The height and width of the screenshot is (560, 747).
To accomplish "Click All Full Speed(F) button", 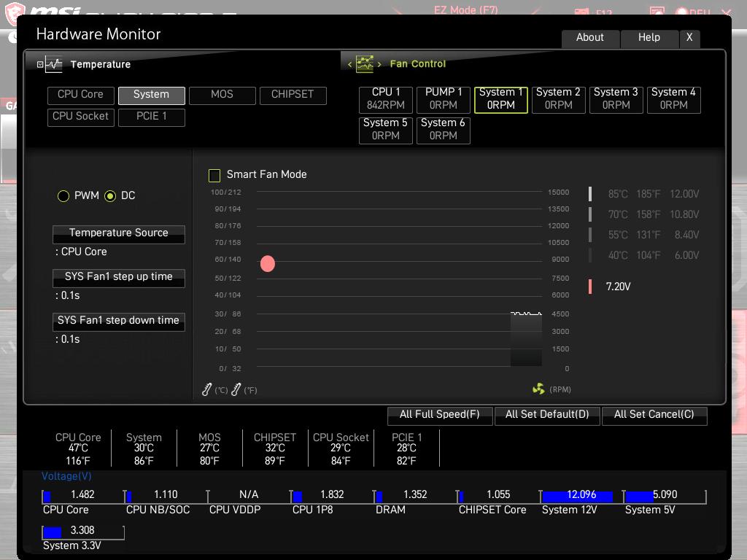I will pos(440,415).
